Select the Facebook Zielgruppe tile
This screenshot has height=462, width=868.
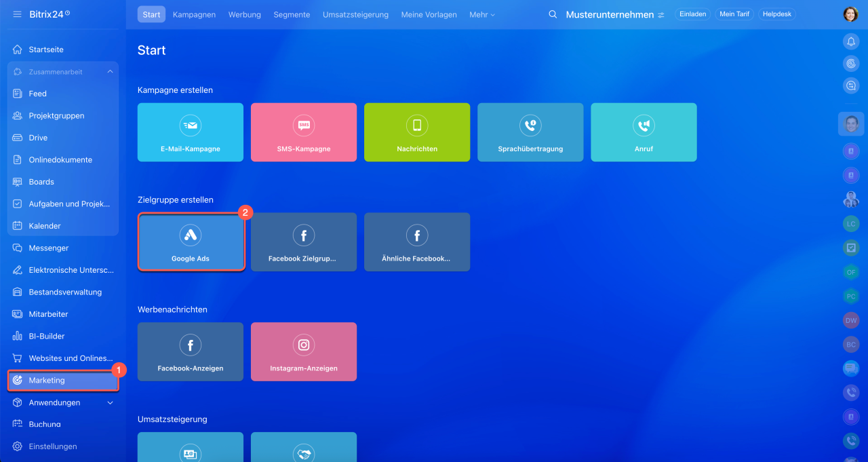(304, 242)
